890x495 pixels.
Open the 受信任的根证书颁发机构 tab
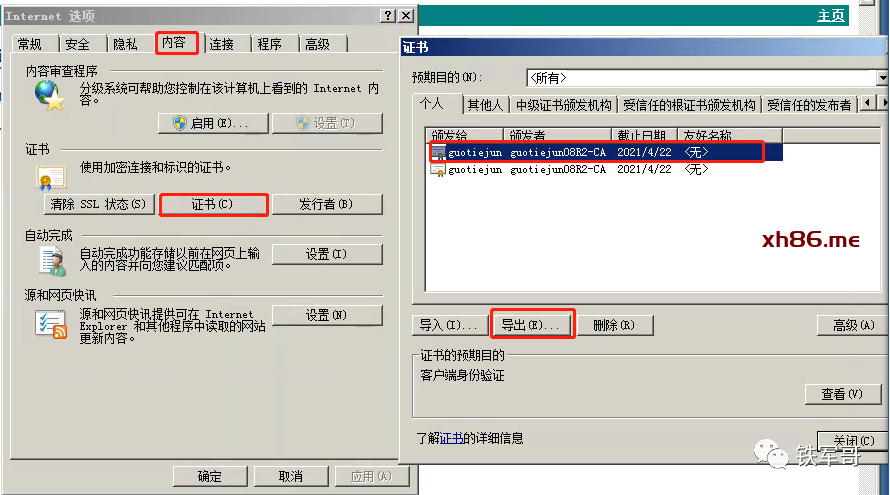click(x=689, y=105)
